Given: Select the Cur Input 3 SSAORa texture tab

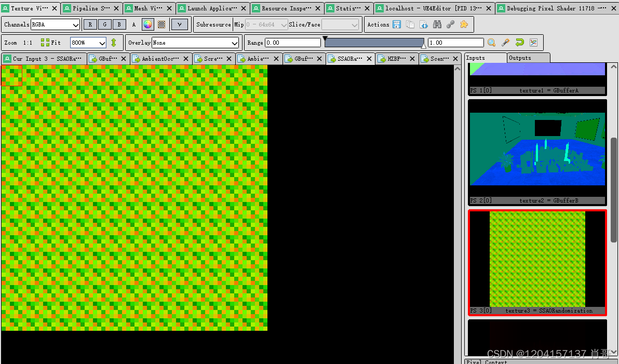Looking at the screenshot, I should 44,59.
